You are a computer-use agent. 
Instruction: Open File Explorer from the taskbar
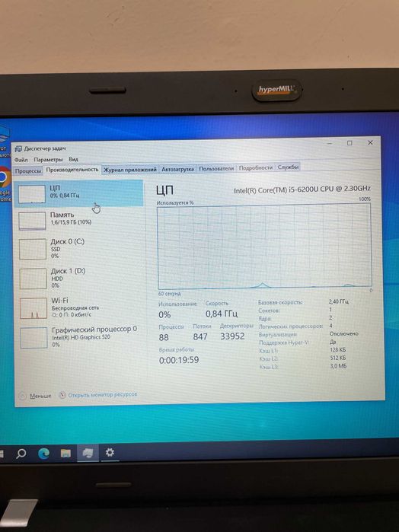pyautogui.click(x=65, y=454)
